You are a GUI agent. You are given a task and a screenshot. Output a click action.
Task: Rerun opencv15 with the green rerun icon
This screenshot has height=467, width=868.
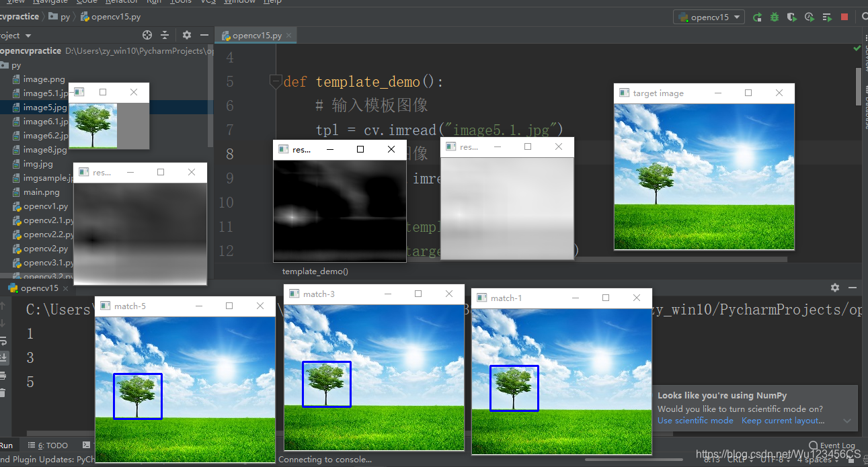(x=758, y=17)
